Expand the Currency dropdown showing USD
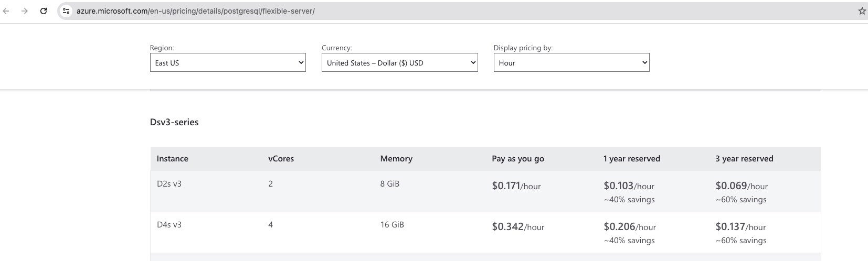Screen dimensions: 868x261 [x=399, y=62]
